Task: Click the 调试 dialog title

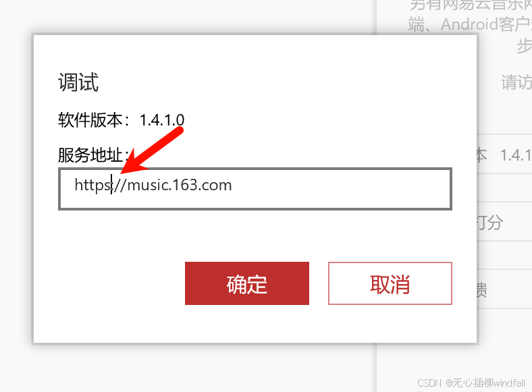Action: [78, 82]
